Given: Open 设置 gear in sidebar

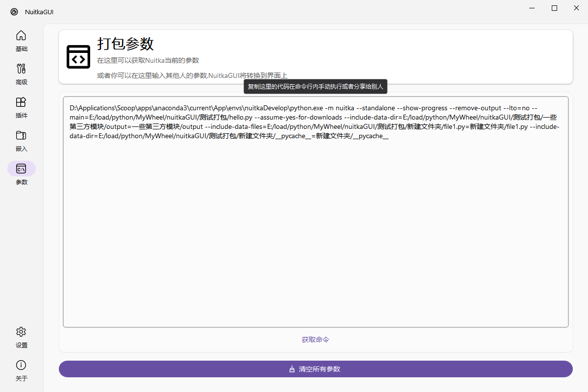Looking at the screenshot, I should click(22, 337).
